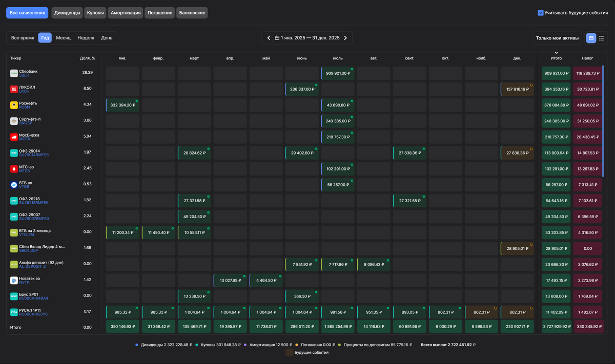Go to previous year with left chevron

(269, 38)
